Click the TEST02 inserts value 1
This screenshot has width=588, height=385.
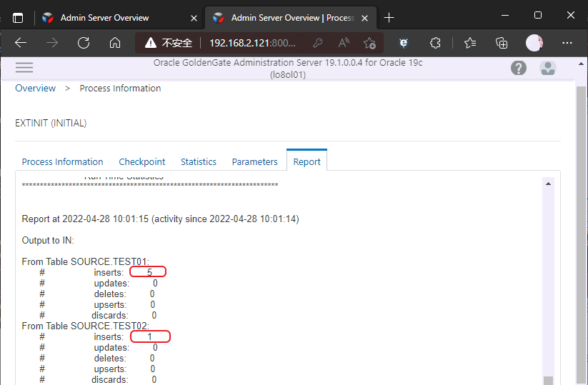tap(149, 336)
